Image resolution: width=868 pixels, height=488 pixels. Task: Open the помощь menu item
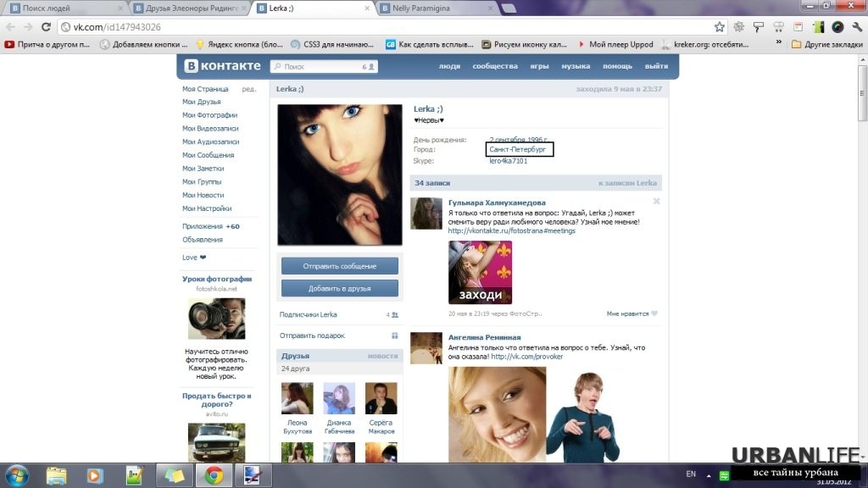617,66
